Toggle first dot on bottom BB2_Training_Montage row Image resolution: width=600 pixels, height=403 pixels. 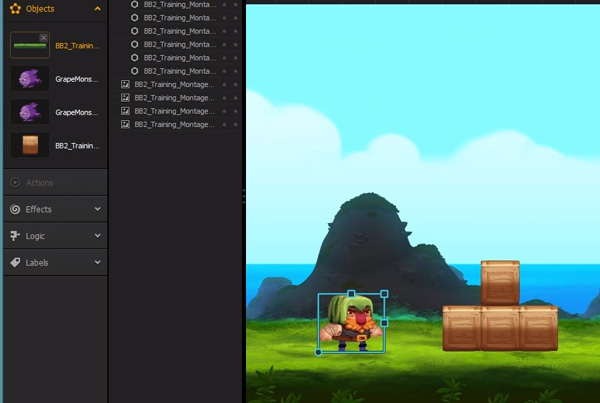(x=225, y=124)
